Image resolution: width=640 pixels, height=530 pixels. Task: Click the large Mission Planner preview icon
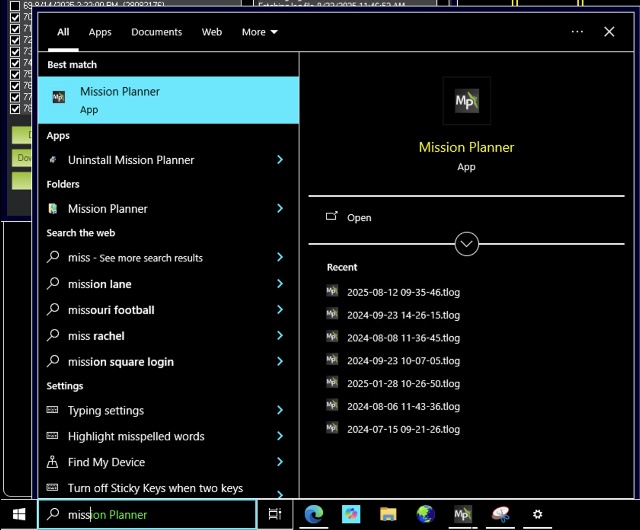pos(466,101)
